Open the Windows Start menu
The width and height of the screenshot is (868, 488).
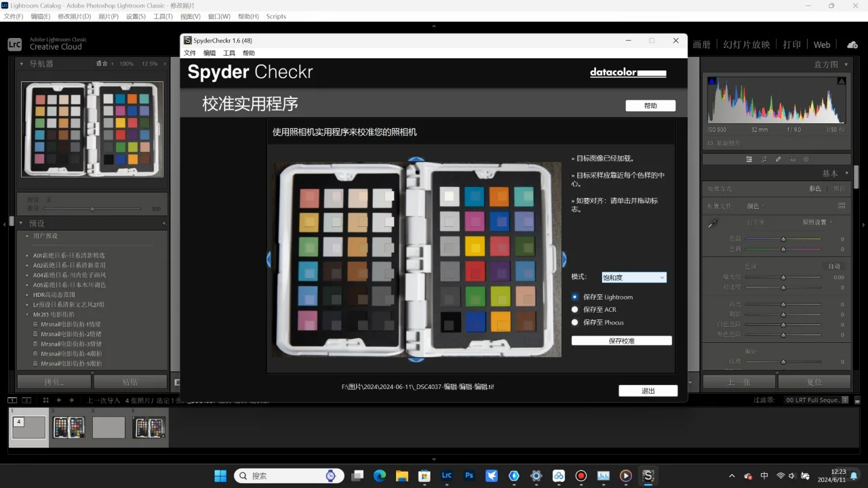(220, 476)
